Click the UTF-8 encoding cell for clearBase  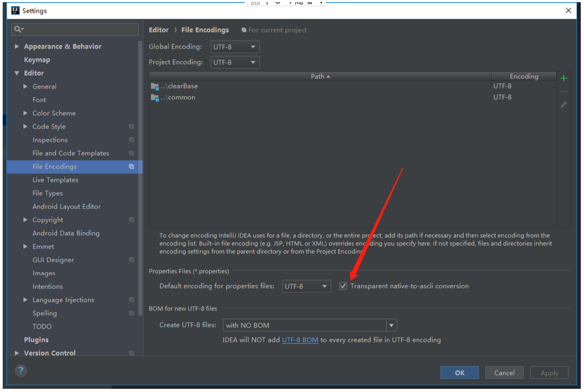[502, 86]
